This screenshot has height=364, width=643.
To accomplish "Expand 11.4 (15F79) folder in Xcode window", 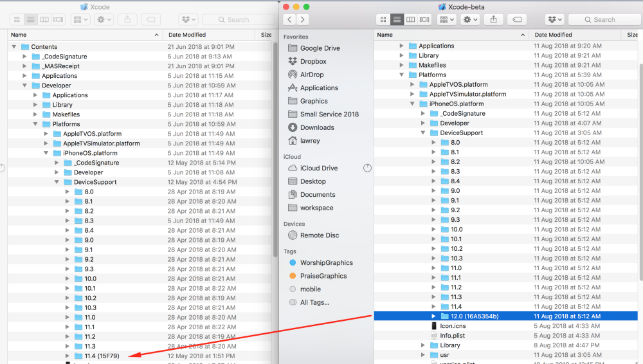I will click(68, 356).
